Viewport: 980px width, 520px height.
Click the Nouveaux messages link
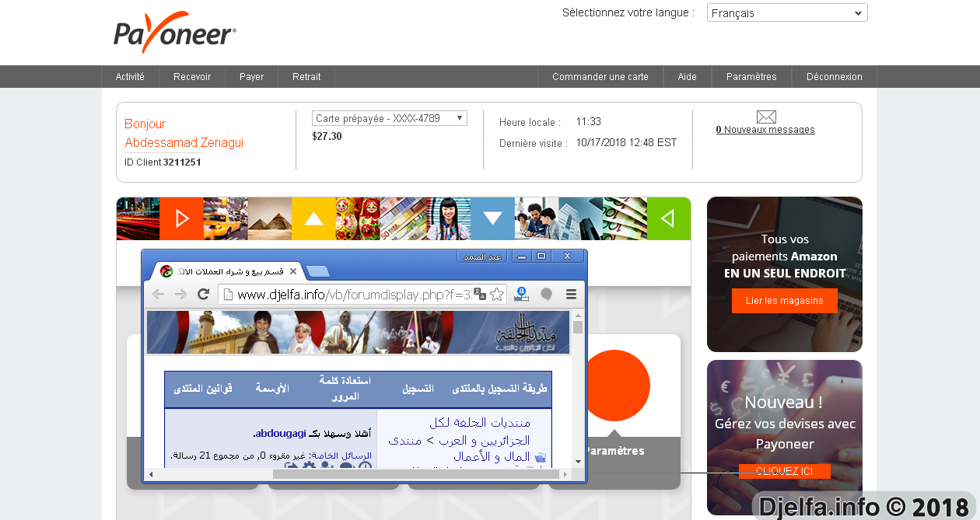tap(765, 130)
